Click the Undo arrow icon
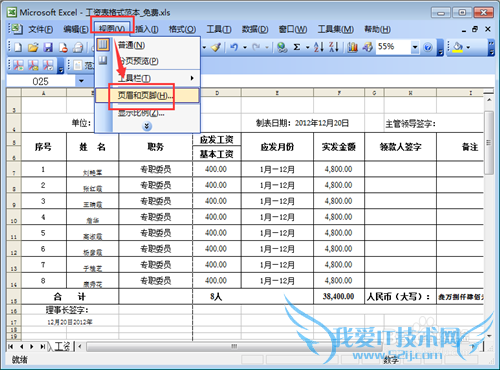The image size is (500, 370). pyautogui.click(x=234, y=47)
